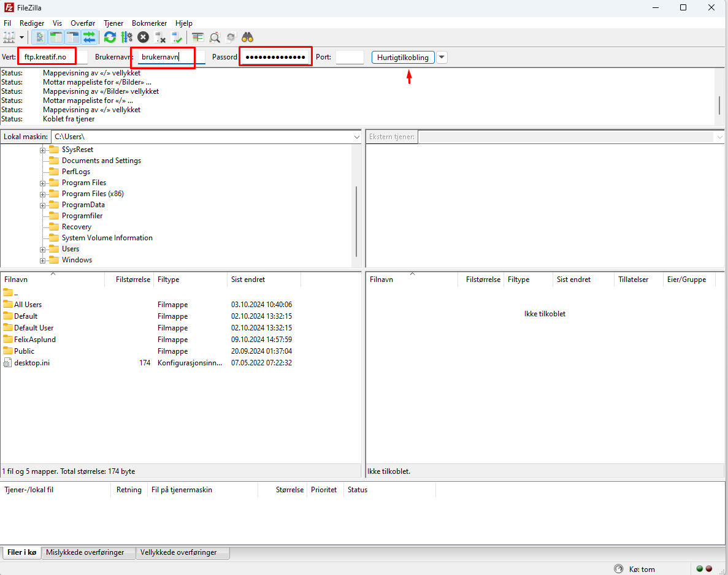Viewport: 728px width, 575px height.
Task: Open Lokal maskin path dropdown
Action: pyautogui.click(x=356, y=137)
